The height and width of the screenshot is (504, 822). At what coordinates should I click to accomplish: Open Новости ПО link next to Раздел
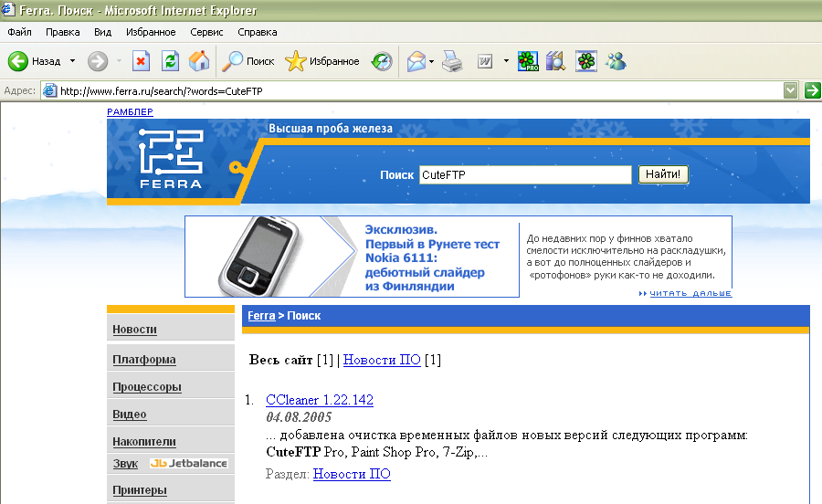pyautogui.click(x=352, y=474)
